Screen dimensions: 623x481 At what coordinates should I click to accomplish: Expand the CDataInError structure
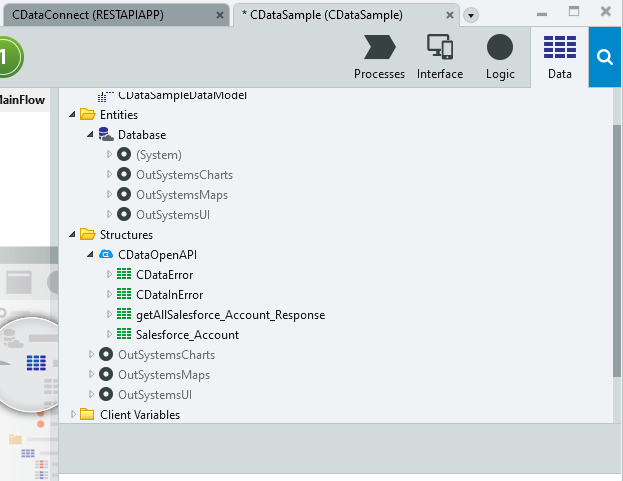(x=109, y=294)
